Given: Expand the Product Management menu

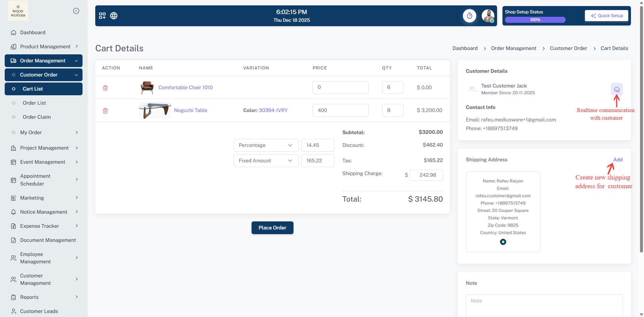Looking at the screenshot, I should point(45,47).
